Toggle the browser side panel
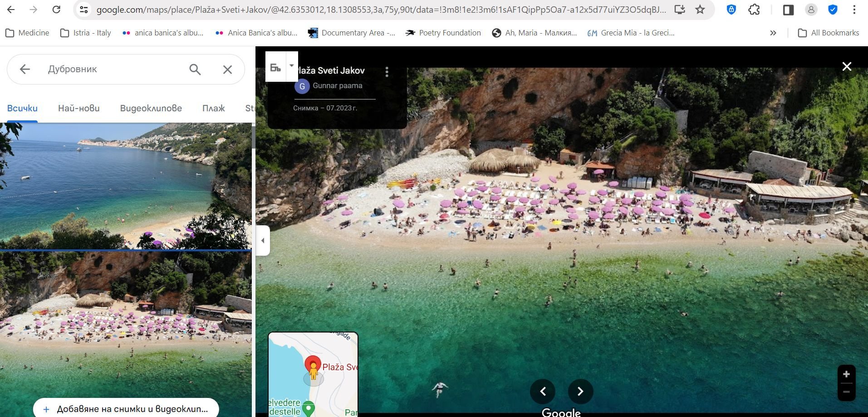This screenshot has width=868, height=417. 788,10
